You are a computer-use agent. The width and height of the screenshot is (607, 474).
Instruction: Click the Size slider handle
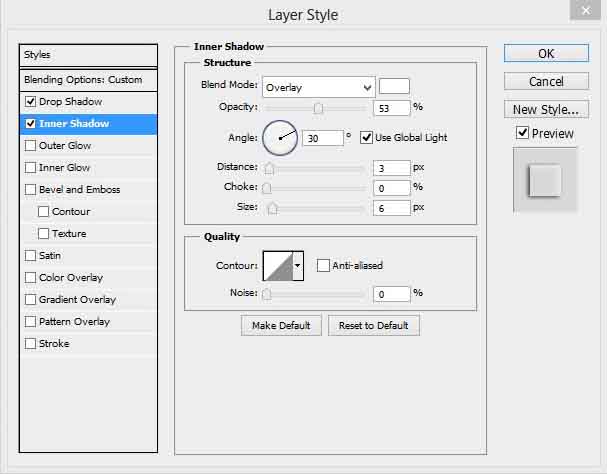[273, 208]
